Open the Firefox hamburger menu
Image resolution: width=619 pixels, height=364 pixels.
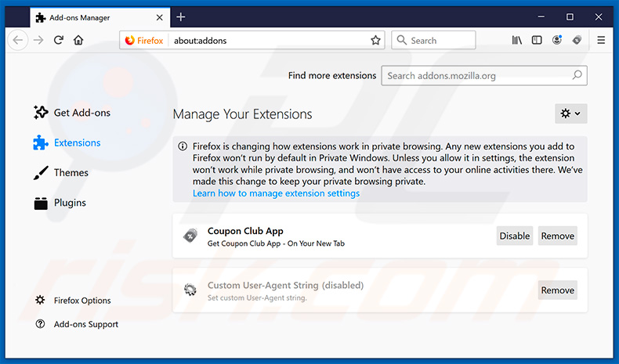601,40
